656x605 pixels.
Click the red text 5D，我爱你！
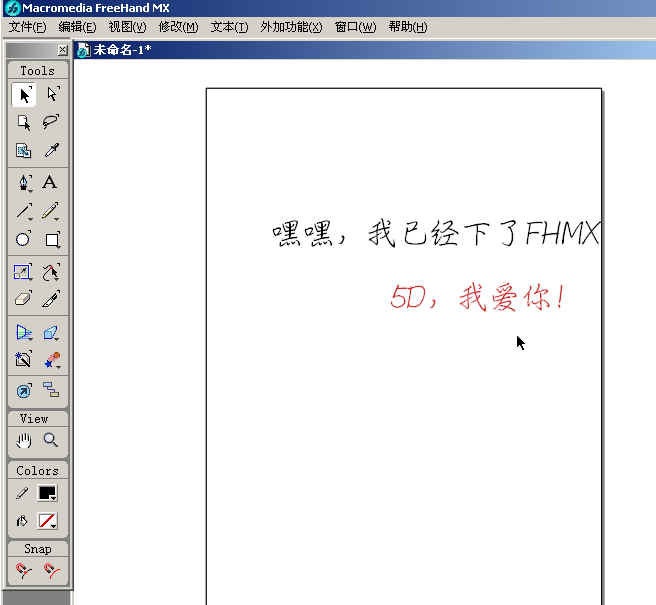pyautogui.click(x=478, y=297)
